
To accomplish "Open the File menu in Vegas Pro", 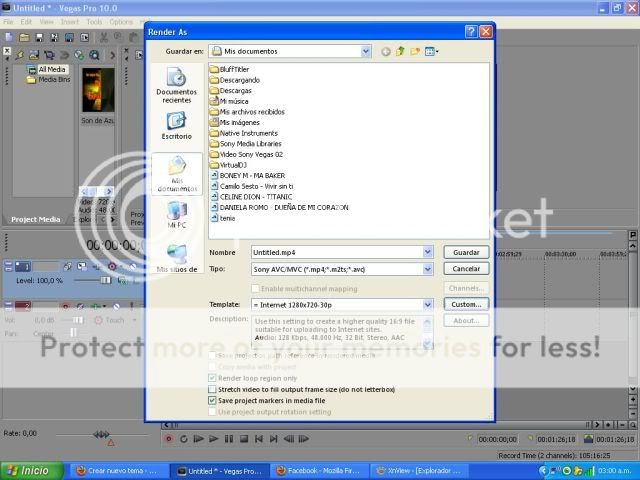I will click(8, 22).
